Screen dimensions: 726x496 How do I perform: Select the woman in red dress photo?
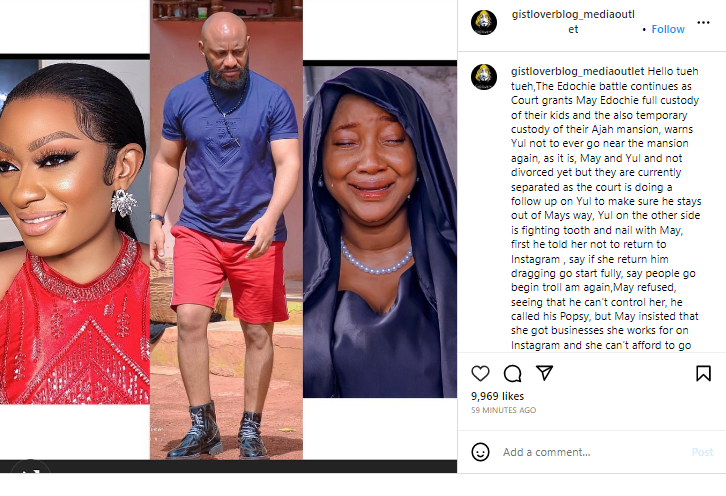(x=75, y=229)
